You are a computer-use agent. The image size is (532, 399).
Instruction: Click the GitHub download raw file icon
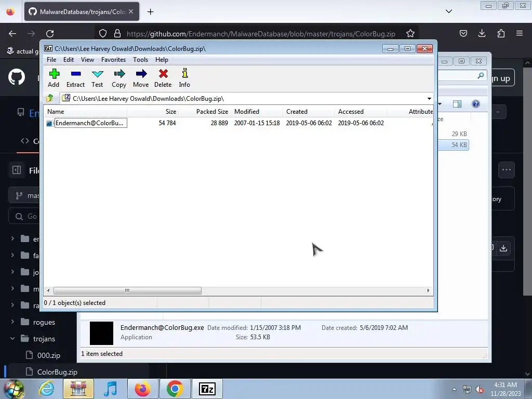503,248
